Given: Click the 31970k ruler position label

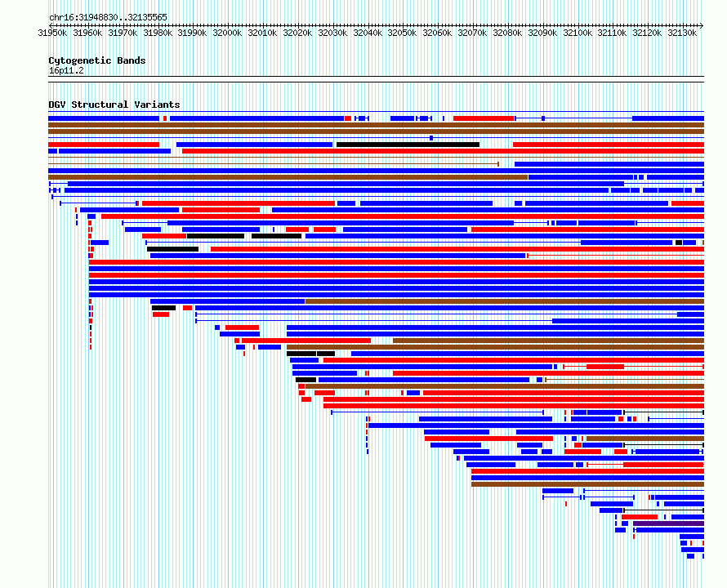Looking at the screenshot, I should pos(123,33).
